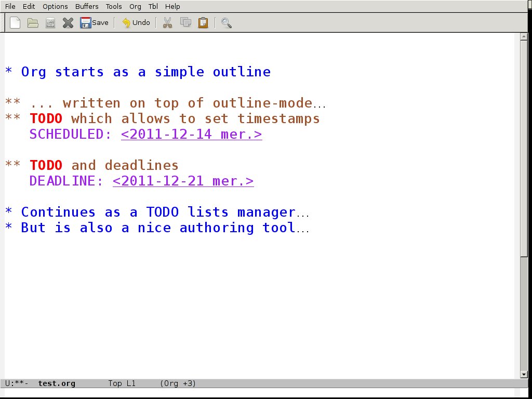The image size is (532, 399).
Task: Click the DEADLINE: keyword
Action: (x=66, y=181)
